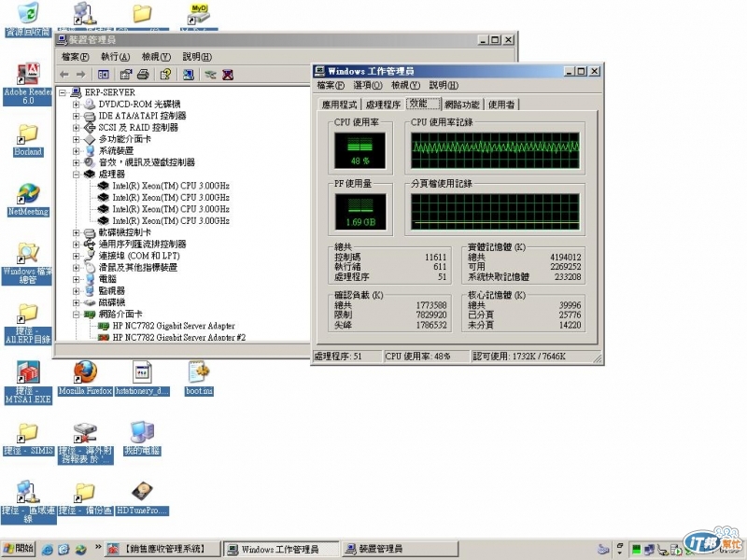Screen dimensions: 747x560
Task: Open the Borland folder shortcut
Action: [28, 141]
